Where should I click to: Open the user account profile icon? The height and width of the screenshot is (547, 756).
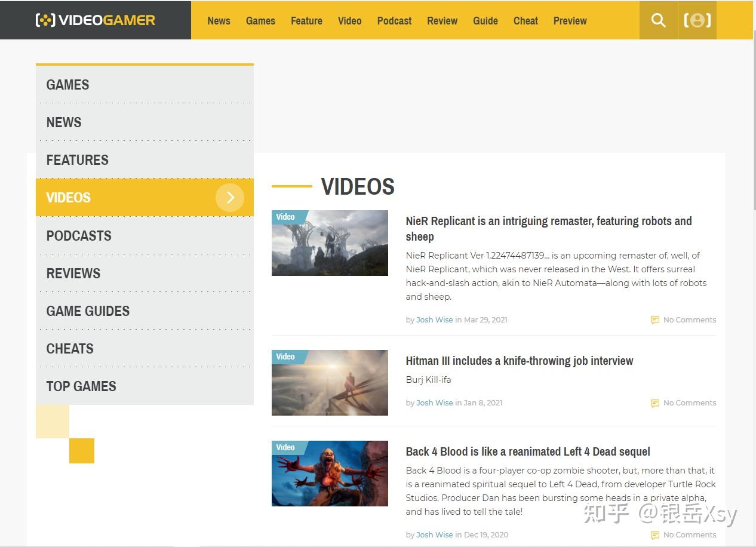(697, 20)
